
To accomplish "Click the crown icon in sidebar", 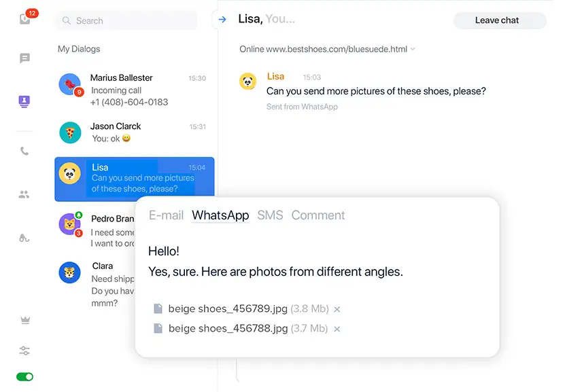I will pyautogui.click(x=25, y=320).
